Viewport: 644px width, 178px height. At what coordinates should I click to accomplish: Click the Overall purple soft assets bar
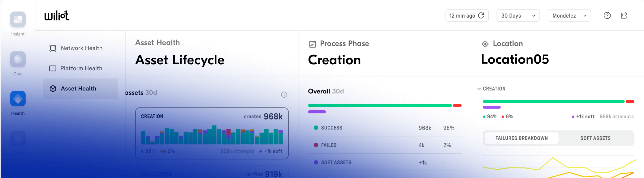point(317,112)
